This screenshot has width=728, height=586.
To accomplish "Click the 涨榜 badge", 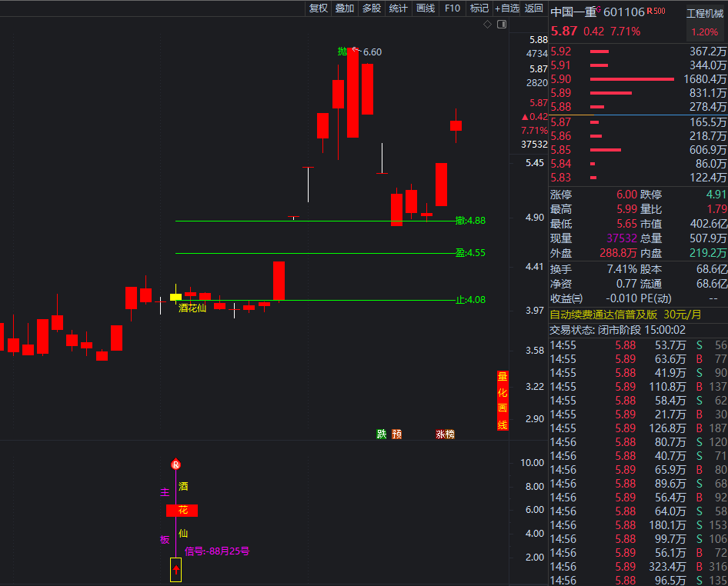I will [445, 434].
